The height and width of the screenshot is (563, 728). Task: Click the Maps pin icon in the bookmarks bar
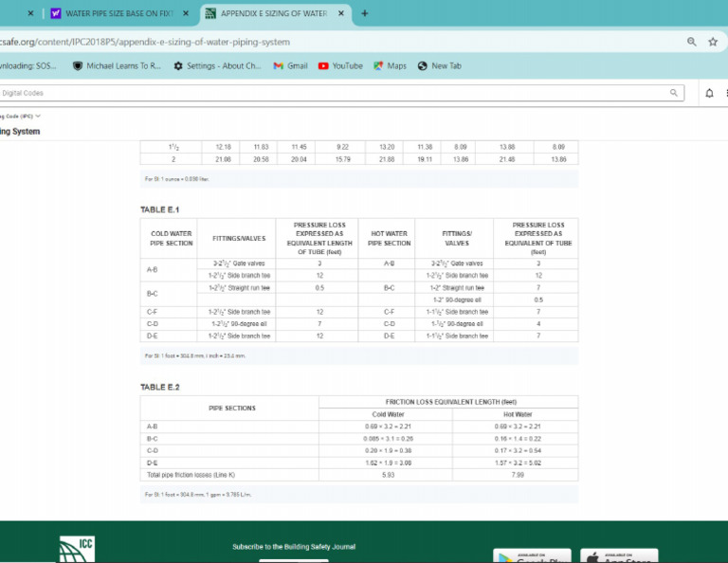click(378, 66)
